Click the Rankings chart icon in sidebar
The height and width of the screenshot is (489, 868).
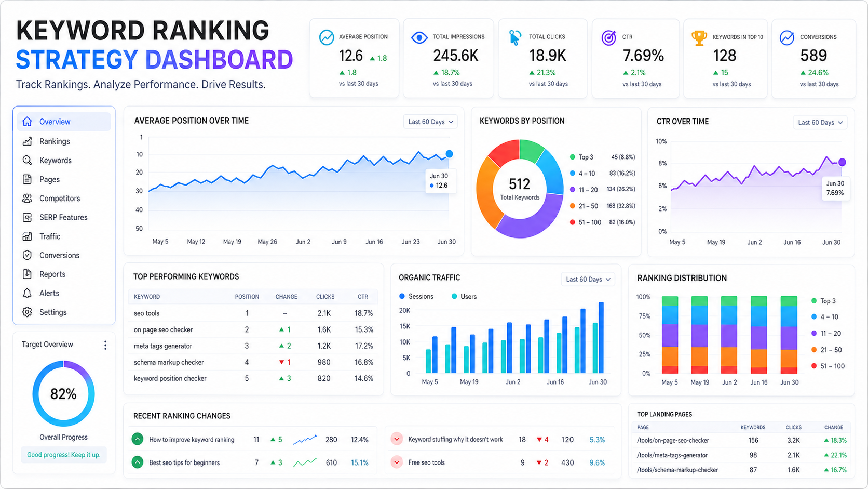28,141
